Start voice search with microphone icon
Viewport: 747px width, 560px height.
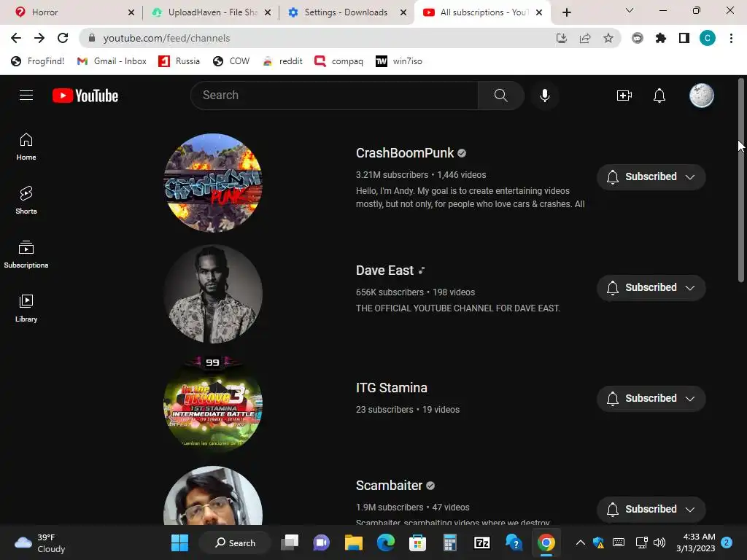click(544, 96)
